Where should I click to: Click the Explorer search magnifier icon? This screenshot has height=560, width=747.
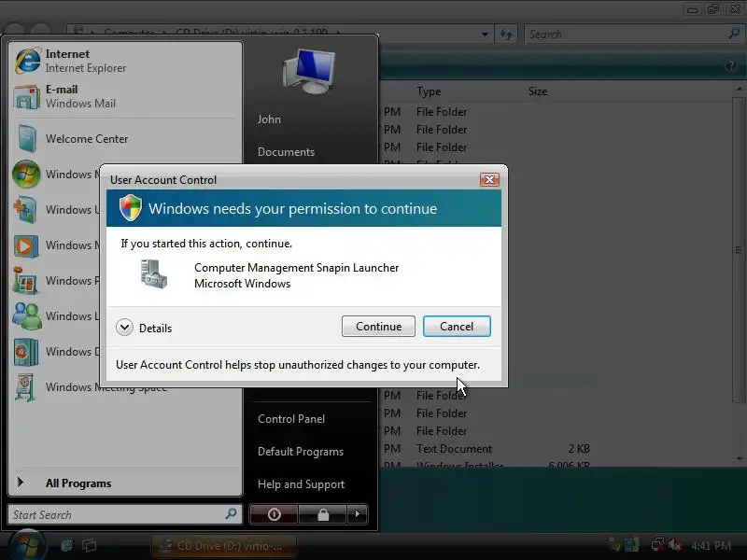[734, 34]
